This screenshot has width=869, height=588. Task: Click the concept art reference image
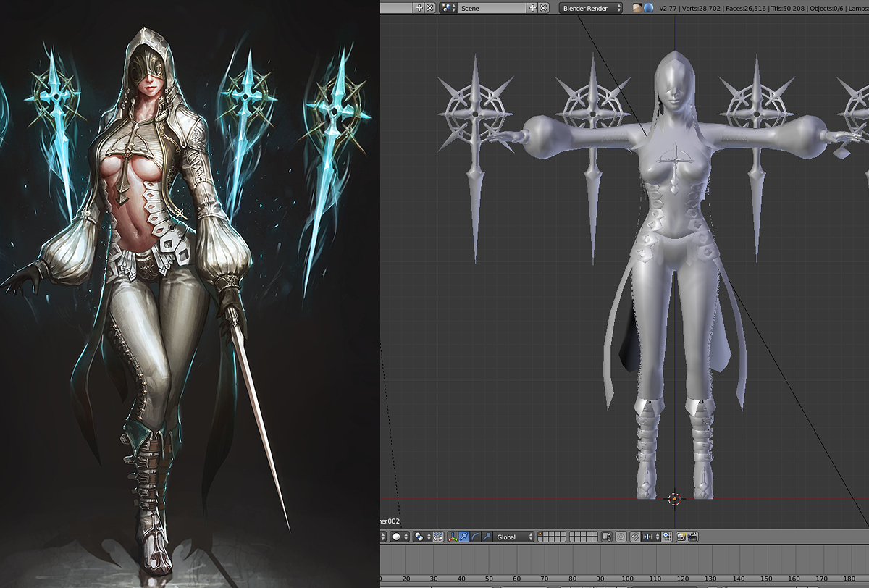pos(190,294)
